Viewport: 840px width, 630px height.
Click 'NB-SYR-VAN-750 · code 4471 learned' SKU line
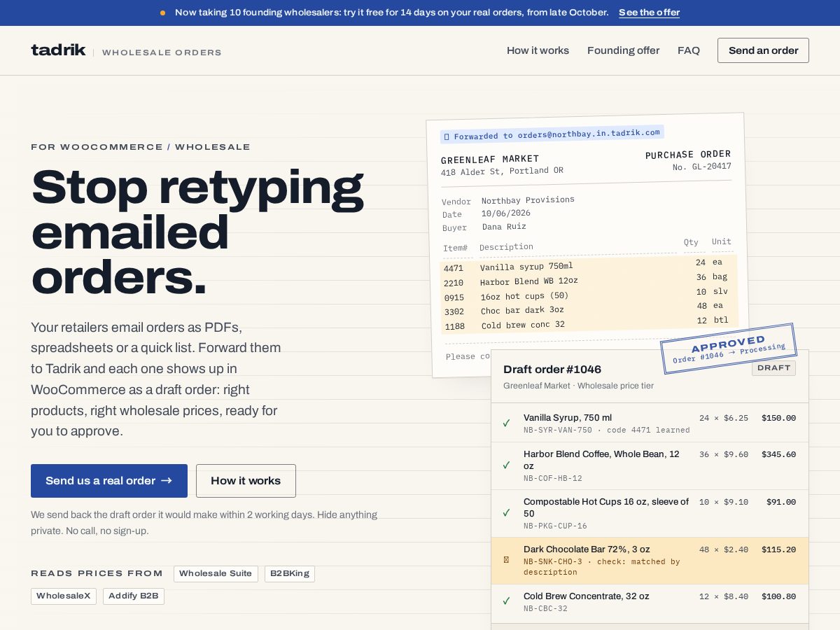click(607, 430)
